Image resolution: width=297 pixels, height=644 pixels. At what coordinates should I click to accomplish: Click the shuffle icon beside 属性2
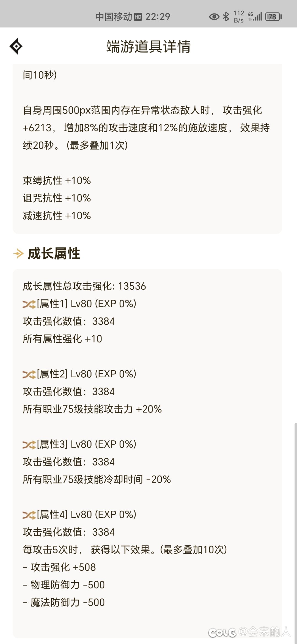pos(29,374)
